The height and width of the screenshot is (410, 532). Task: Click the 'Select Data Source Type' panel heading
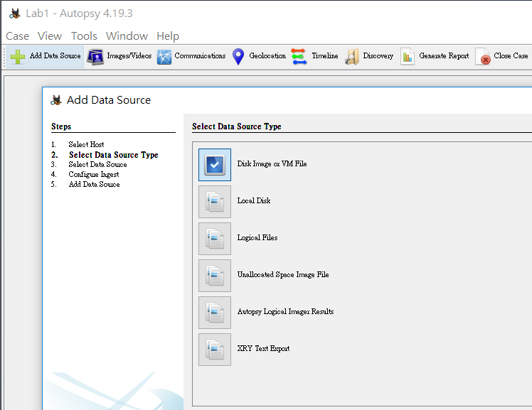pyautogui.click(x=236, y=126)
